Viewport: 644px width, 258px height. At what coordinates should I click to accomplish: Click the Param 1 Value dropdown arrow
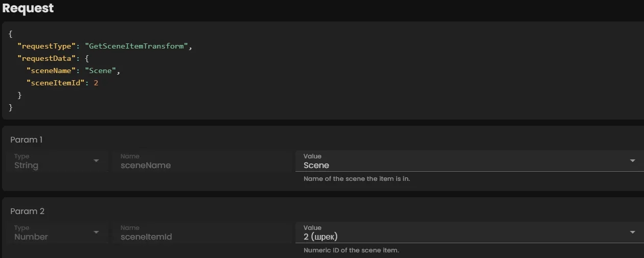(x=633, y=161)
